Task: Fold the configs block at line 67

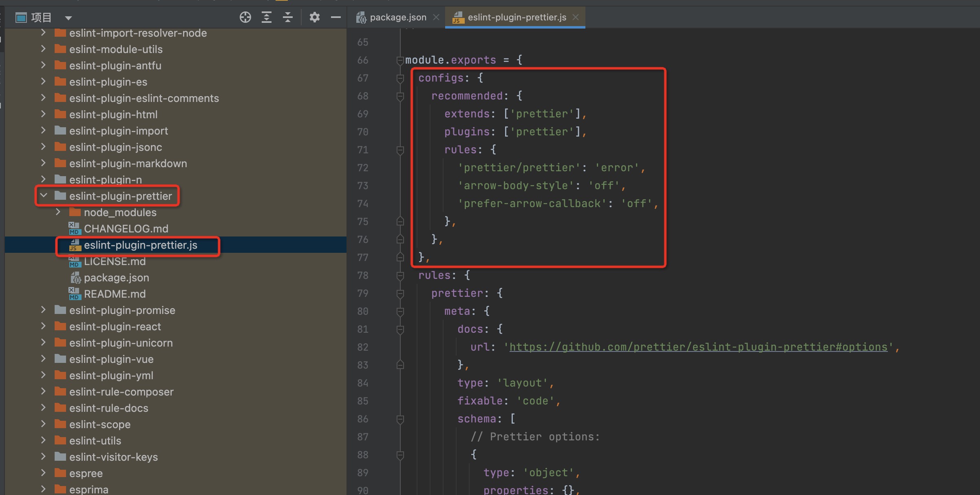Action: click(x=400, y=78)
